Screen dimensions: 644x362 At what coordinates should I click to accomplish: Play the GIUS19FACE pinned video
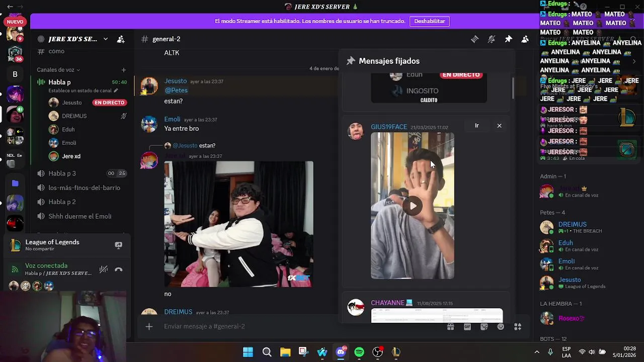(x=413, y=206)
